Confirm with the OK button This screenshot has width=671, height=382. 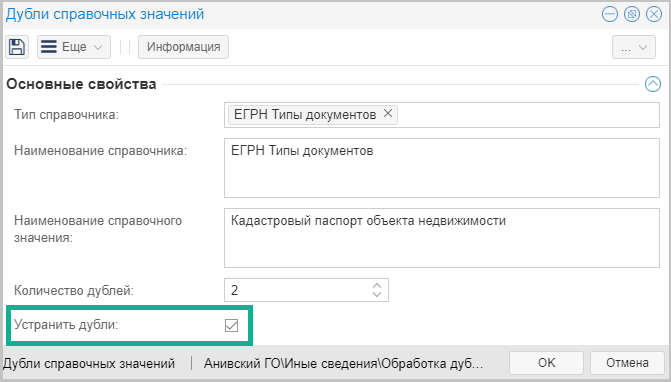(546, 363)
